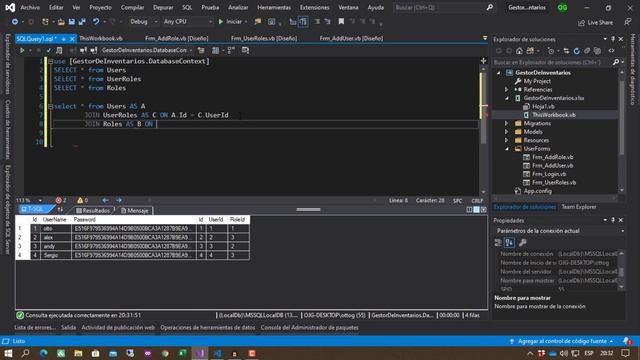Viewport: 640px width, 360px height.
Task: Click the Save file icon in main toolbar
Action: (71, 22)
